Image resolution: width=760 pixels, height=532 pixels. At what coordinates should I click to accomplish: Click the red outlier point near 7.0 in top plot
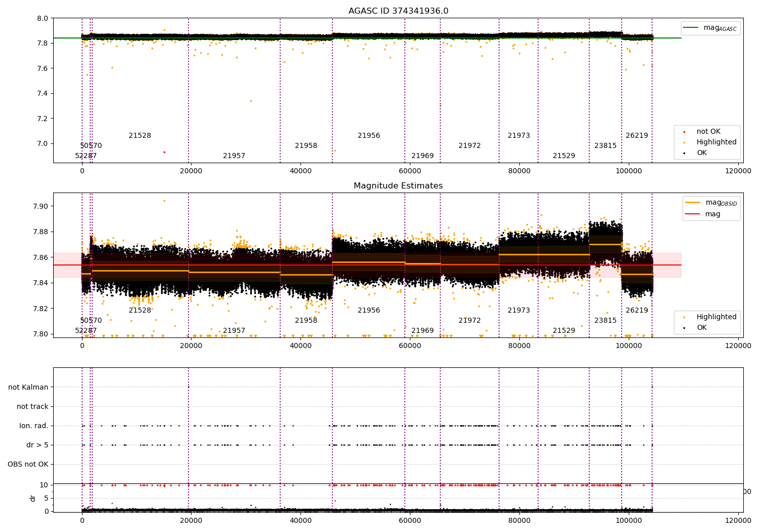point(164,152)
